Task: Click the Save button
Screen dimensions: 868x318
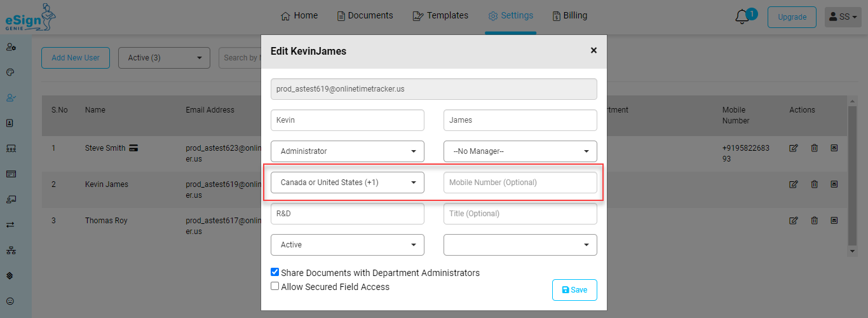Action: [x=574, y=289]
